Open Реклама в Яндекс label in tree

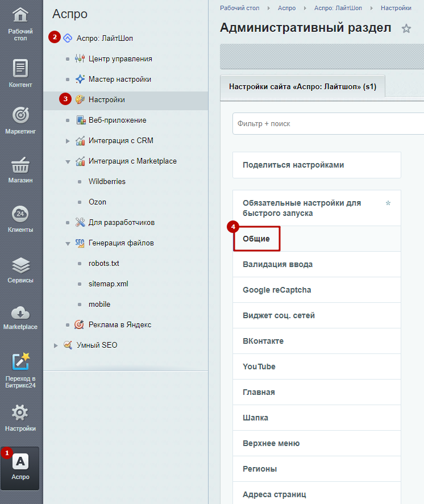coord(120,324)
